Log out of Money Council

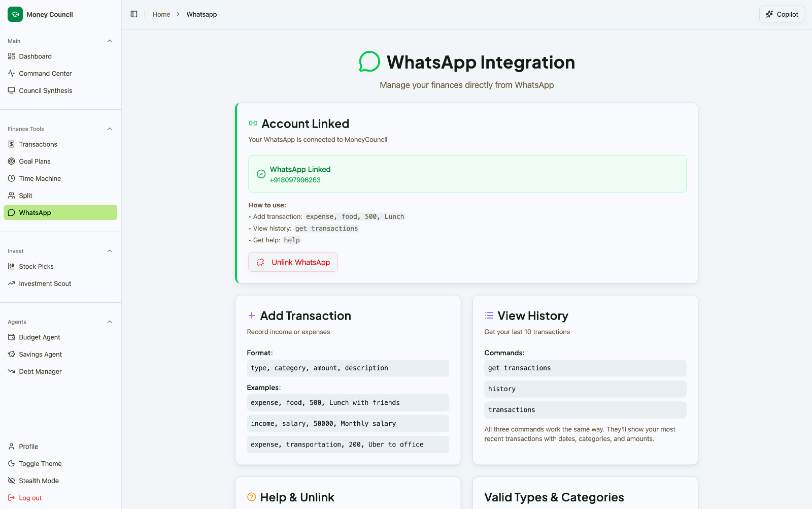(x=60, y=498)
